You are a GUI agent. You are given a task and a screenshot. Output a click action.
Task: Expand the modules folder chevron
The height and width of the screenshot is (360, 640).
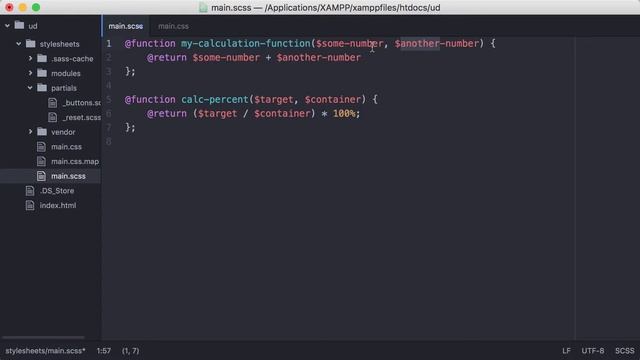click(x=30, y=73)
